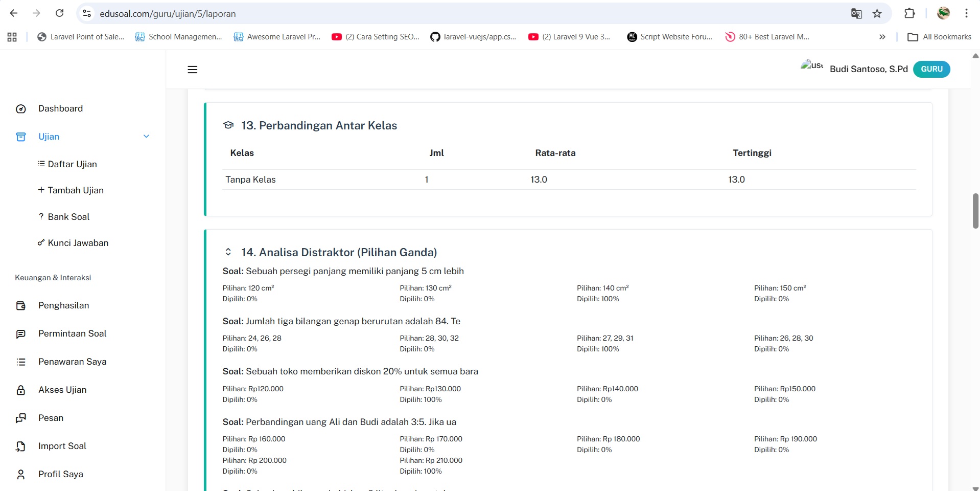Click the Kunci Jawaban key icon
The image size is (980, 491).
[x=41, y=243]
